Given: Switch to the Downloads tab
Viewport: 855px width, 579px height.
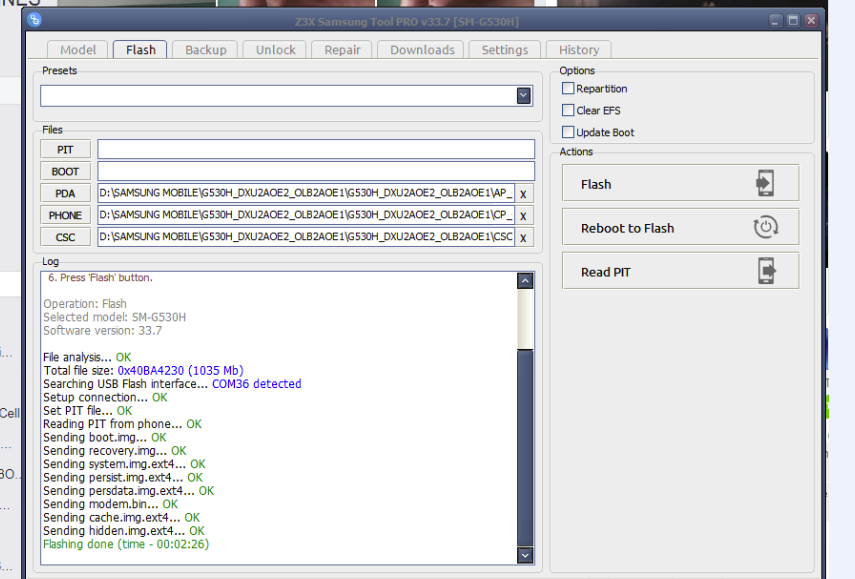Looking at the screenshot, I should pyautogui.click(x=422, y=50).
